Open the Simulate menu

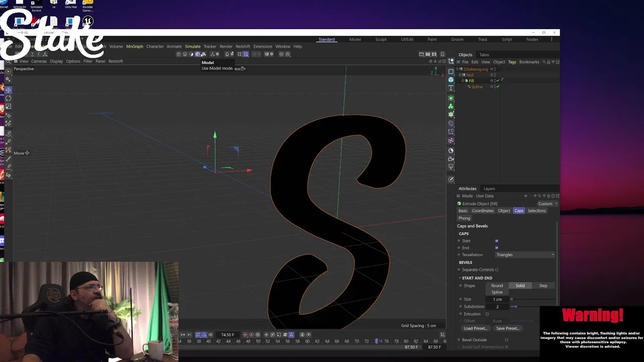tap(193, 46)
